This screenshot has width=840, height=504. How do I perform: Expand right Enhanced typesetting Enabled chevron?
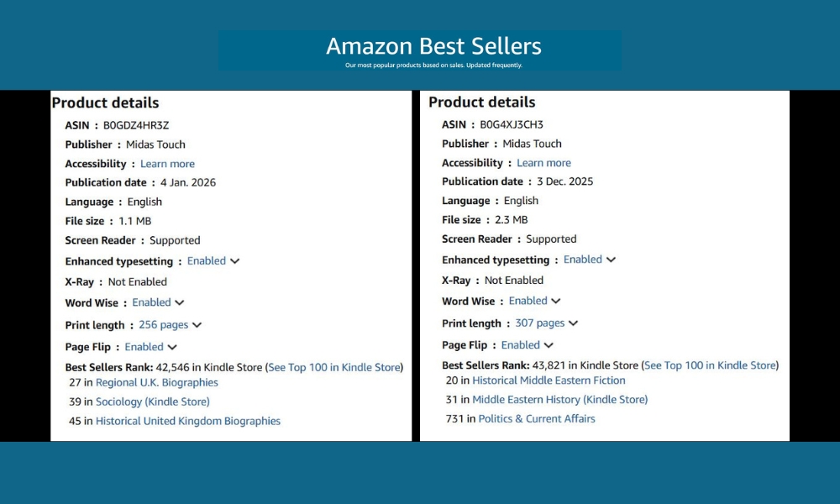point(612,260)
